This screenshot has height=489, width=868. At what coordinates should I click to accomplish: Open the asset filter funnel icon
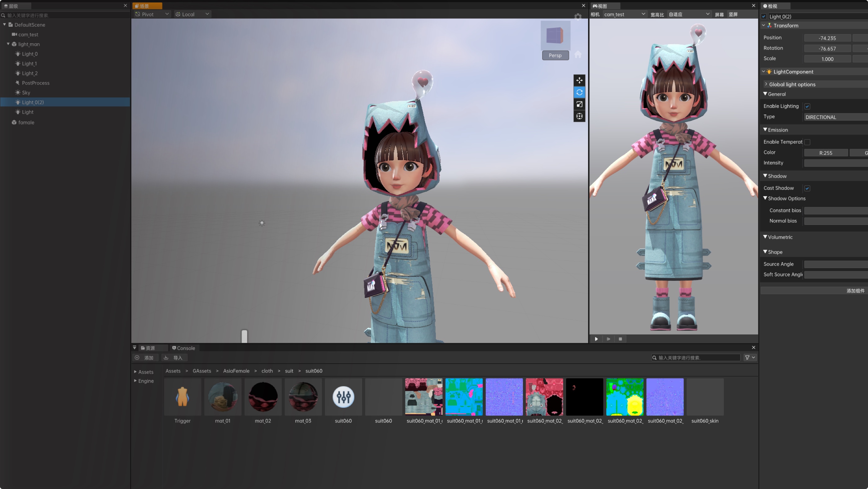coord(747,357)
